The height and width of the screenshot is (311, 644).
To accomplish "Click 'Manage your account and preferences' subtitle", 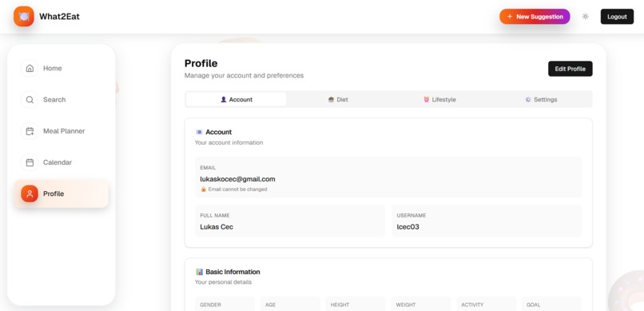I will point(244,76).
